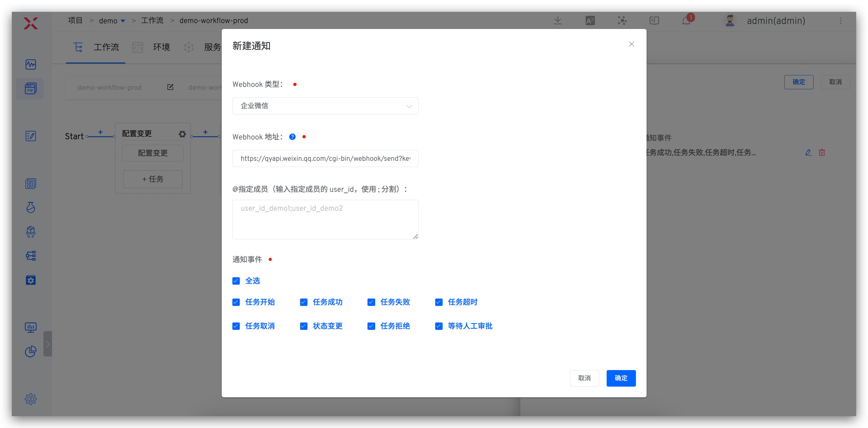Uncheck the 全选 checkbox
Image resolution: width=868 pixels, height=428 pixels.
[236, 281]
